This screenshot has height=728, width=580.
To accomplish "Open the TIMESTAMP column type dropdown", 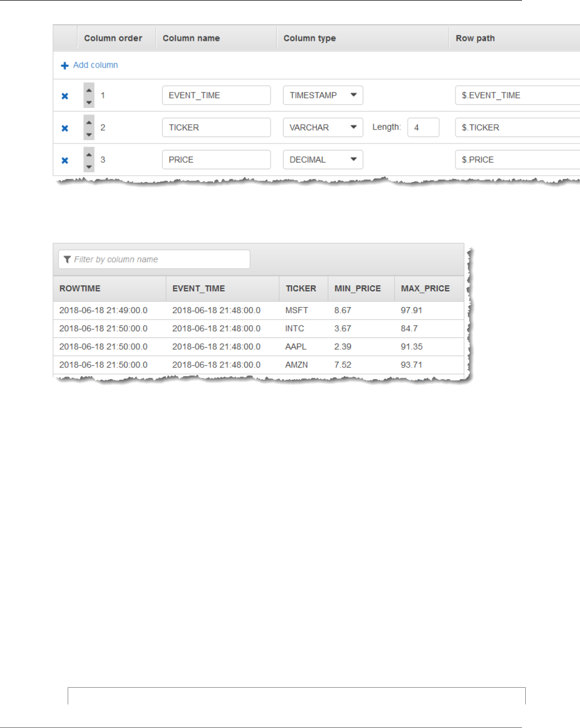I will point(323,95).
